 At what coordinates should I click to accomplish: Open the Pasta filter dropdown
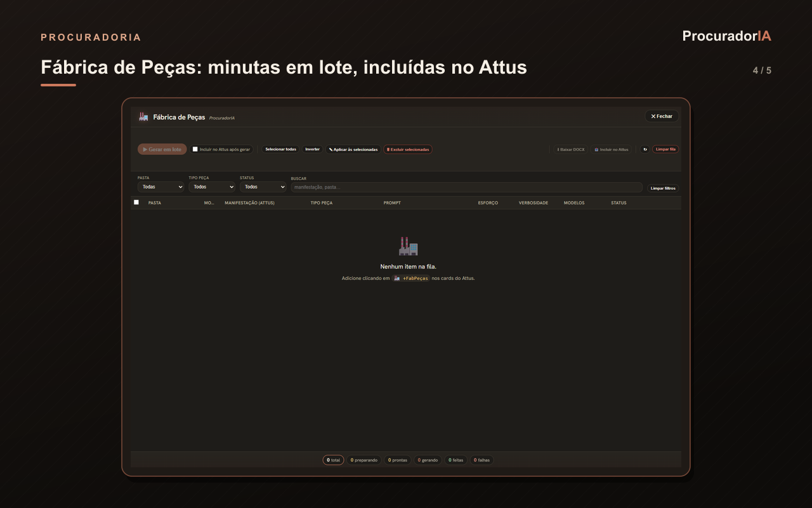pyautogui.click(x=161, y=187)
